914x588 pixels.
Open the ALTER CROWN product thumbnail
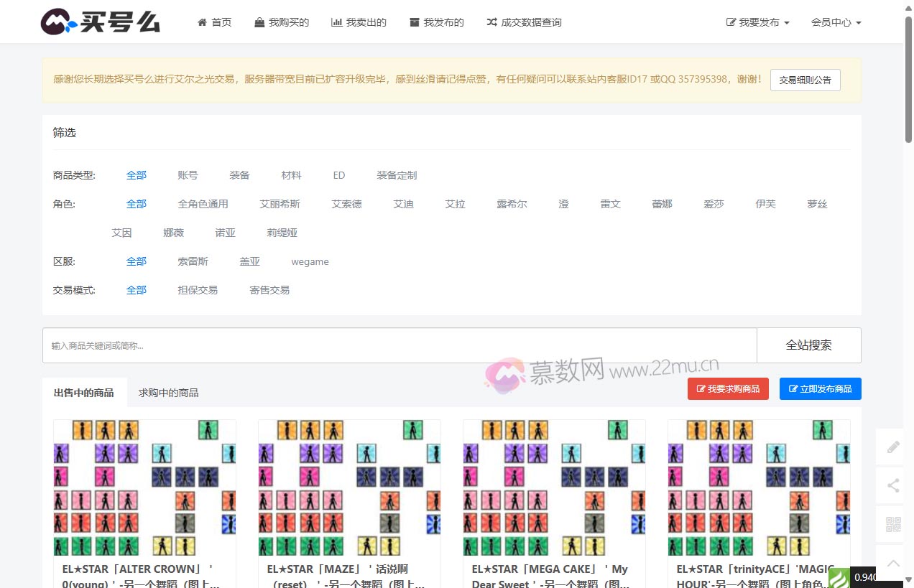pyautogui.click(x=144, y=487)
